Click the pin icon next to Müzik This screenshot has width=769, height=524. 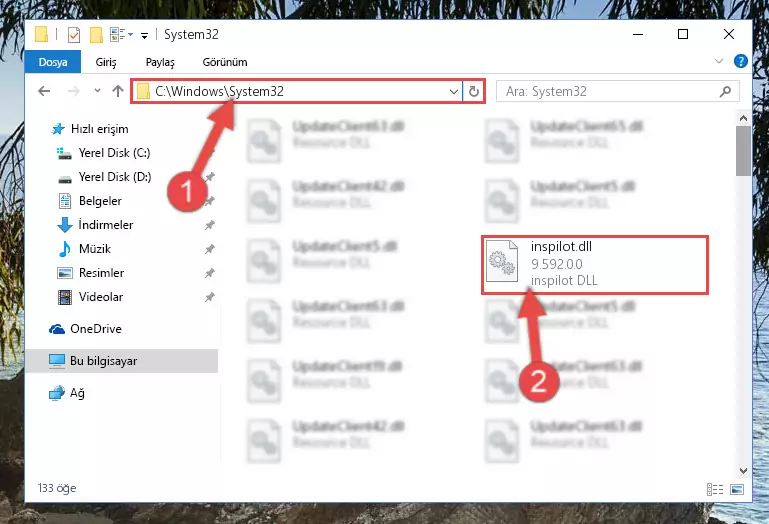click(x=209, y=249)
